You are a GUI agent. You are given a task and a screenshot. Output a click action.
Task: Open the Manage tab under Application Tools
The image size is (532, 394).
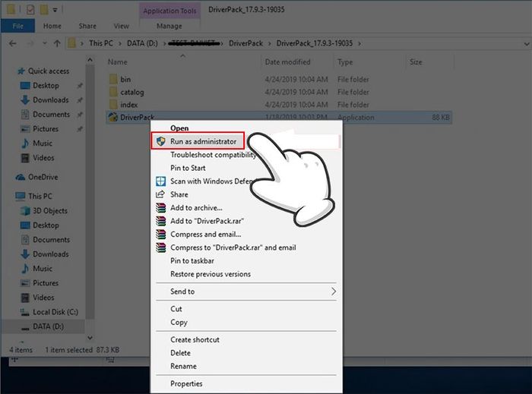pos(169,26)
